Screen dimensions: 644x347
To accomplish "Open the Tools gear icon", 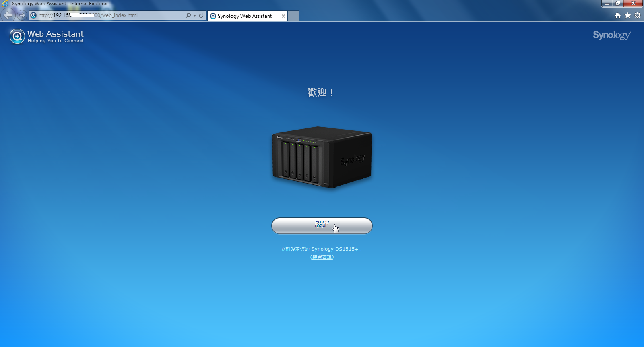I will click(638, 15).
